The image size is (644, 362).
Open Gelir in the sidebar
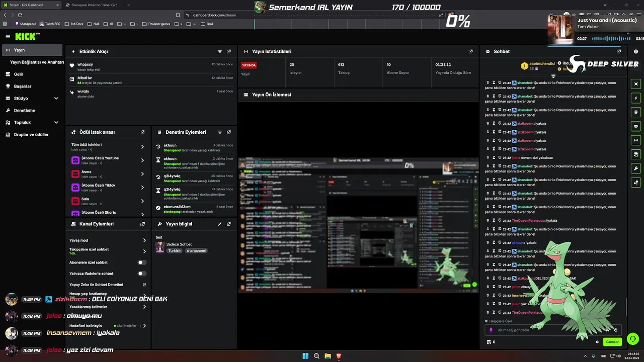(32, 74)
